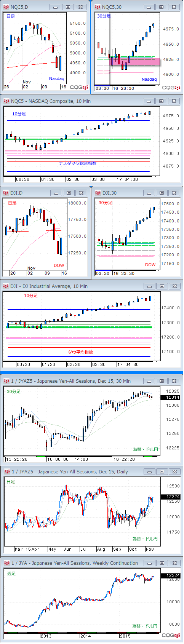Click the CQG logo in the NQC5,D chart
Viewport: 184px width, 644px height.
tap(79, 87)
